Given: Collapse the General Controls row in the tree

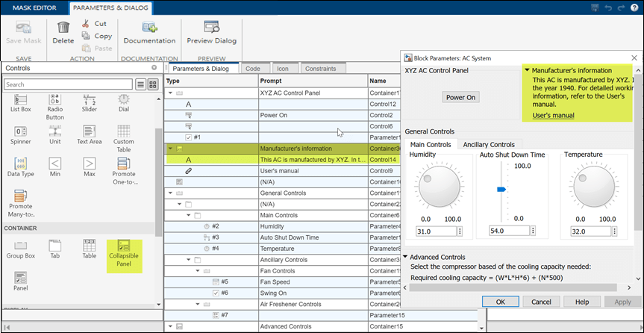Looking at the screenshot, I should (x=172, y=193).
